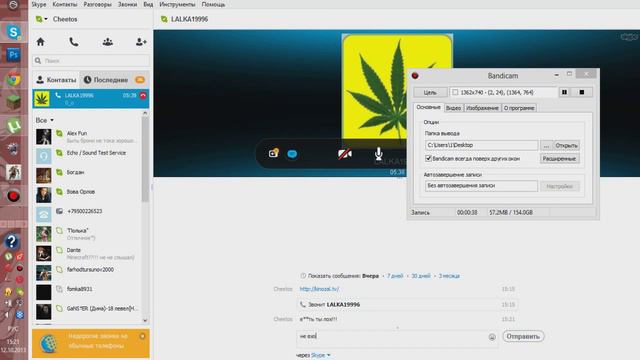This screenshot has height=360, width=640.
Task: Mute the microphone in call bar
Action: coord(379,154)
